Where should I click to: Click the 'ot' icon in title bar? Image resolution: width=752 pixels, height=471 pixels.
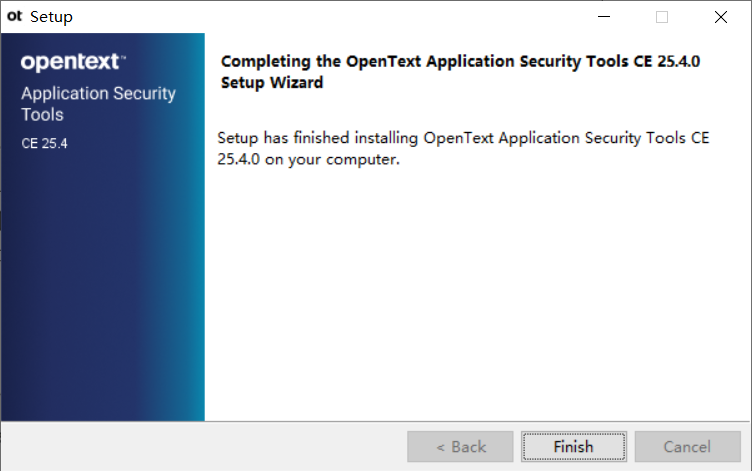(x=14, y=16)
